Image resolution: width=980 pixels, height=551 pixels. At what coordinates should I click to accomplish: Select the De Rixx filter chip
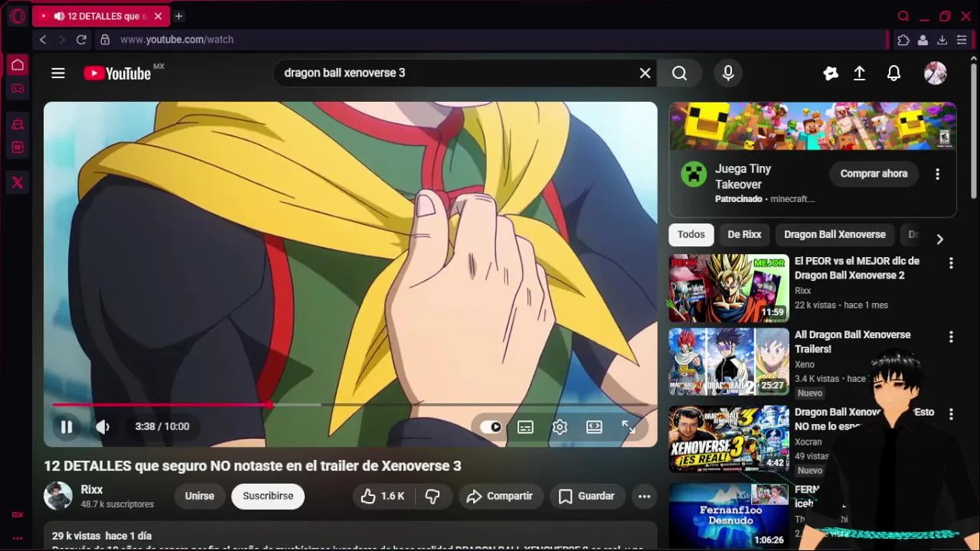click(744, 234)
